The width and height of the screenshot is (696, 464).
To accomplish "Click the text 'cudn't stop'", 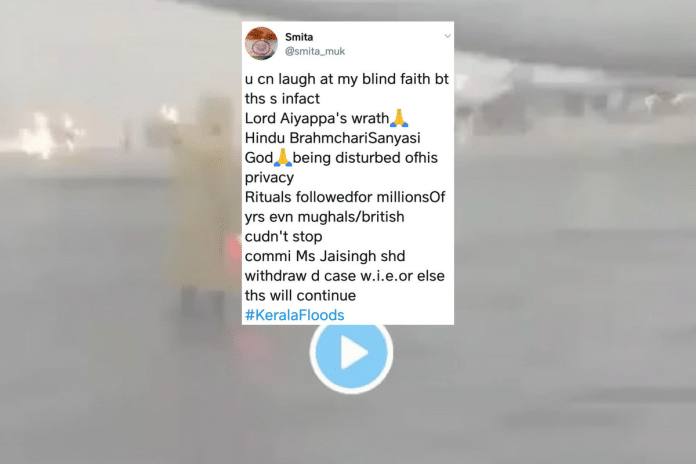I will pyautogui.click(x=283, y=236).
